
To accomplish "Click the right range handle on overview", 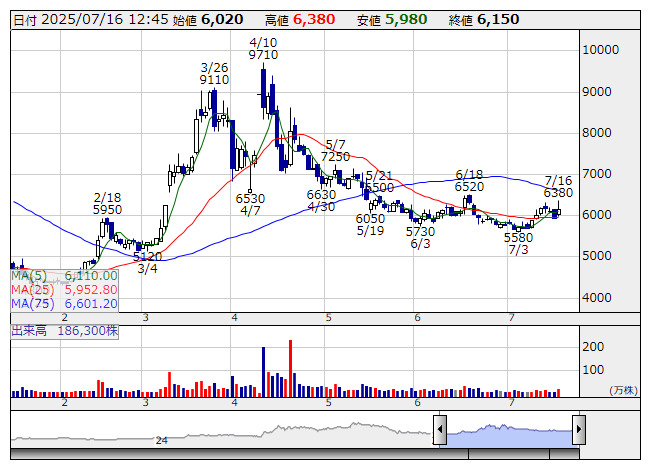I will (578, 430).
